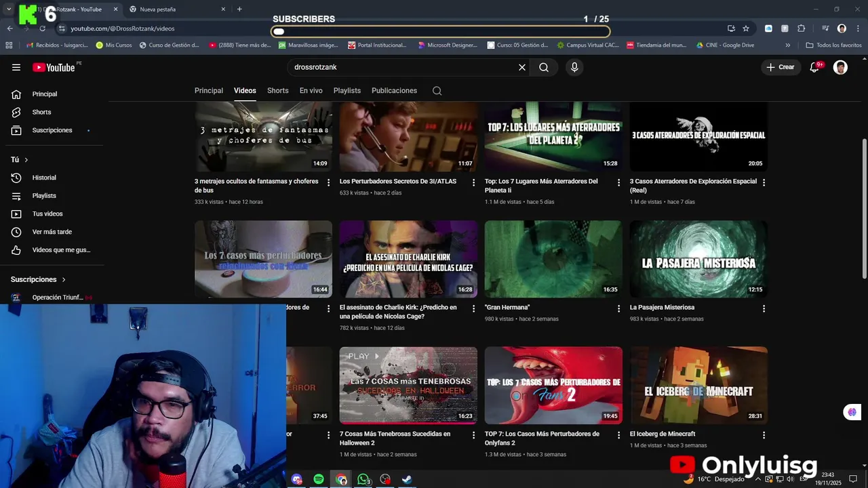Open 3 Casos Aterradores De Exploración Espacial title
The height and width of the screenshot is (488, 868).
tap(693, 186)
